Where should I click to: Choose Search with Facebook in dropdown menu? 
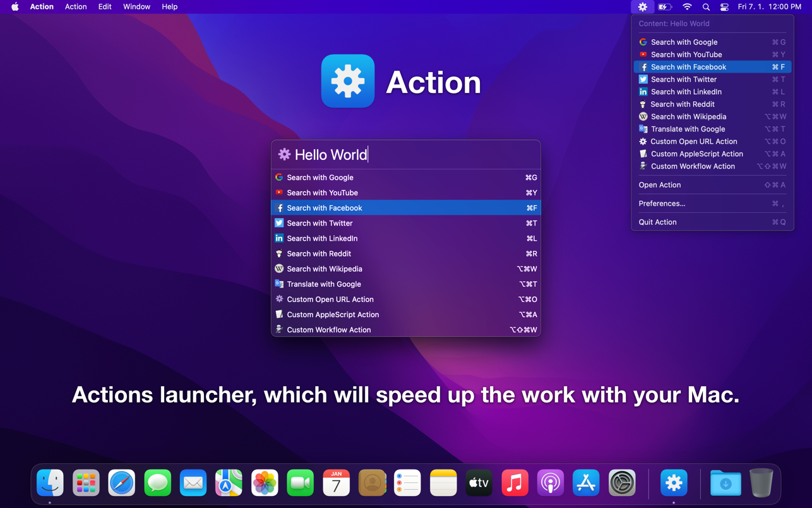[712, 67]
